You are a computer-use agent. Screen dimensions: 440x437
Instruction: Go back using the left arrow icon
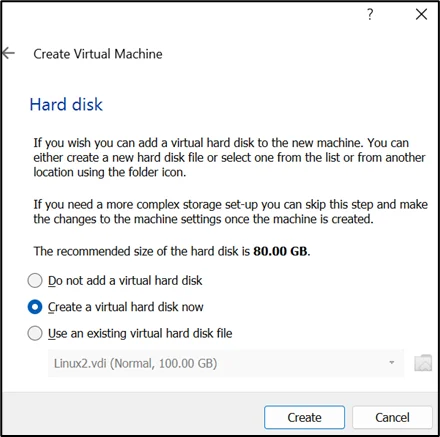coord(9,53)
